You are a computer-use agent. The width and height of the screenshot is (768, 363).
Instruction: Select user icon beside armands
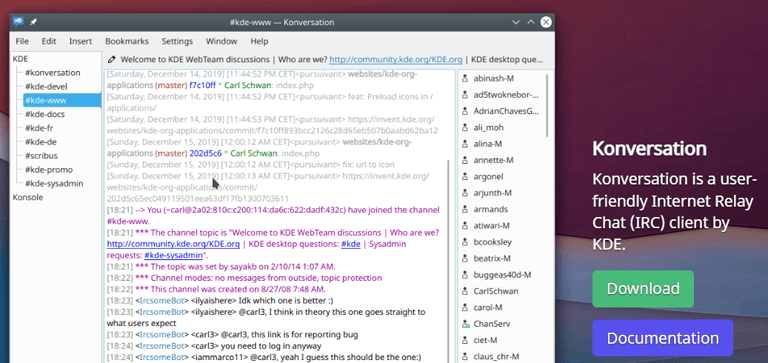(465, 209)
